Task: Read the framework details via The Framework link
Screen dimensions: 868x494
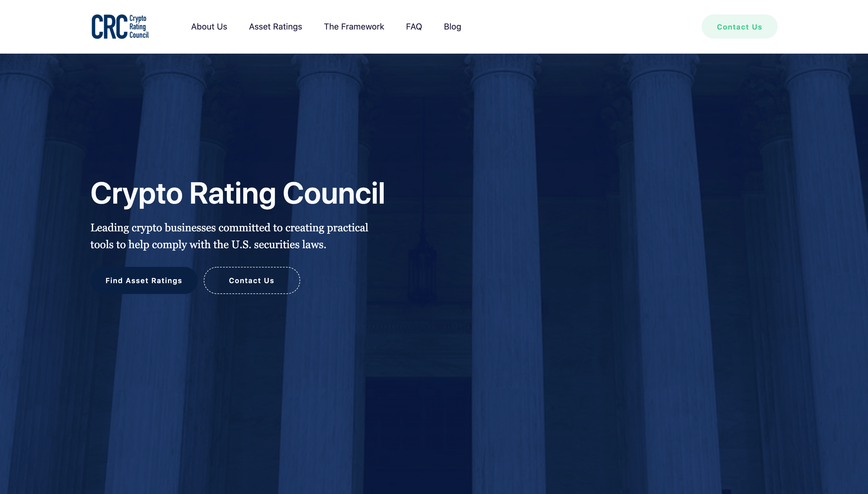Action: click(x=354, y=27)
